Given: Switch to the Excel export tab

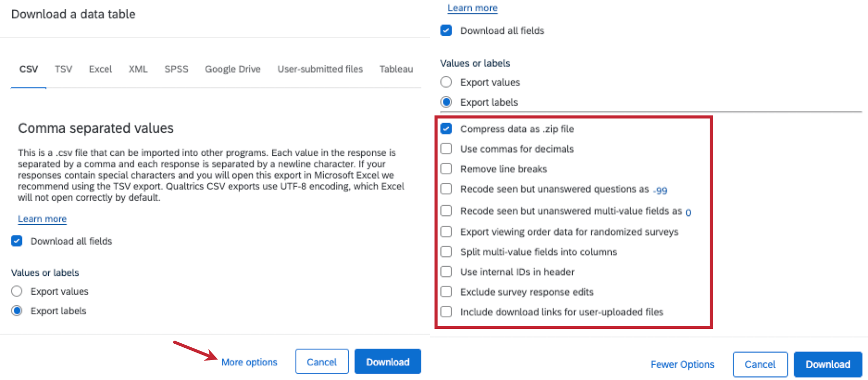Looking at the screenshot, I should pyautogui.click(x=100, y=69).
